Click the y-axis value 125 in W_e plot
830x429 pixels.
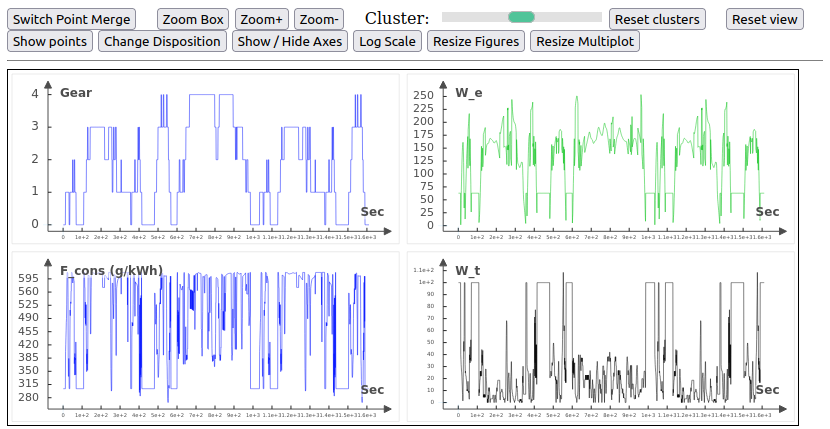pos(423,160)
